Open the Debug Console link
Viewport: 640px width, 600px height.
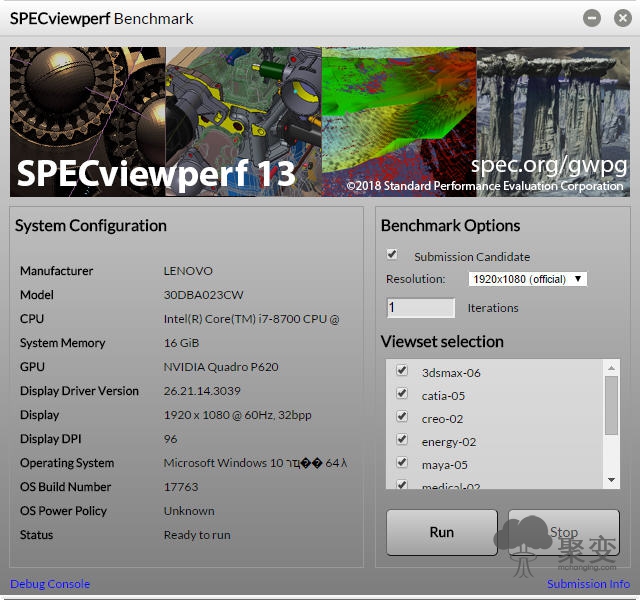[50, 584]
